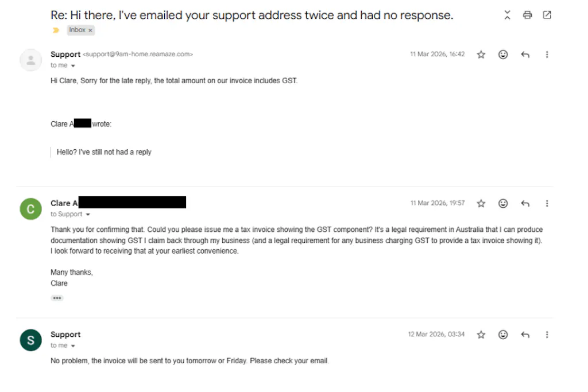Expand recipient details under first Support sender
The height and width of the screenshot is (392, 588).
tap(73, 66)
